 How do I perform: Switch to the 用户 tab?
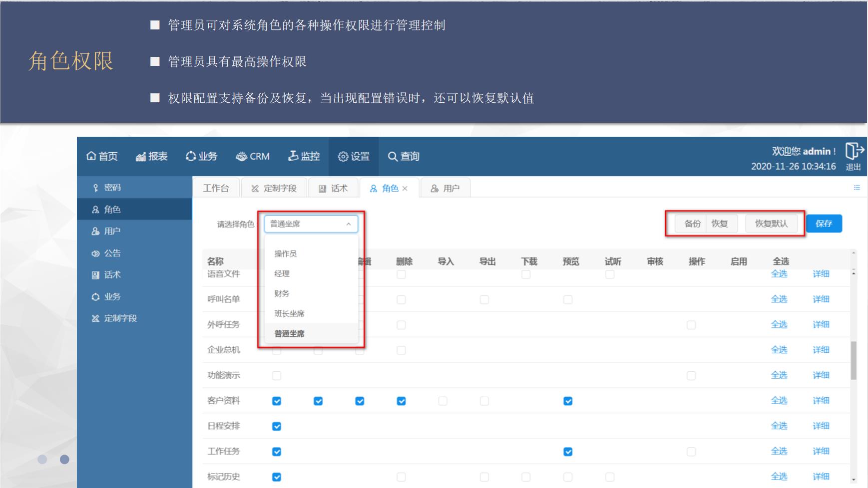445,188
